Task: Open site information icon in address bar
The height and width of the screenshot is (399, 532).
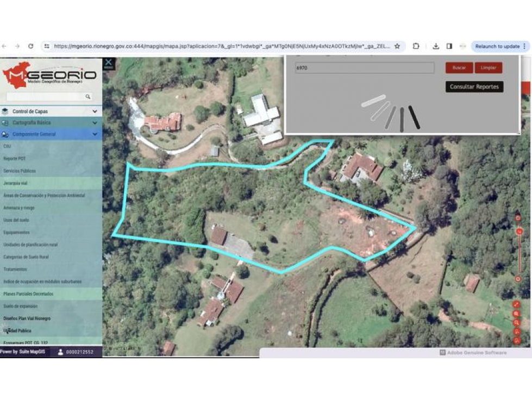Action: click(x=47, y=46)
